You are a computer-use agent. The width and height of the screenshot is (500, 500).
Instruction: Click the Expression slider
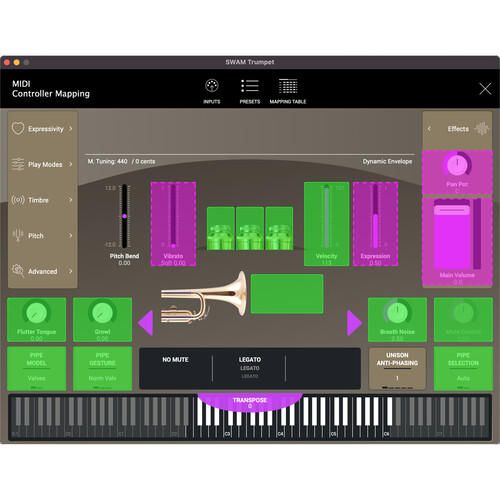tap(375, 224)
